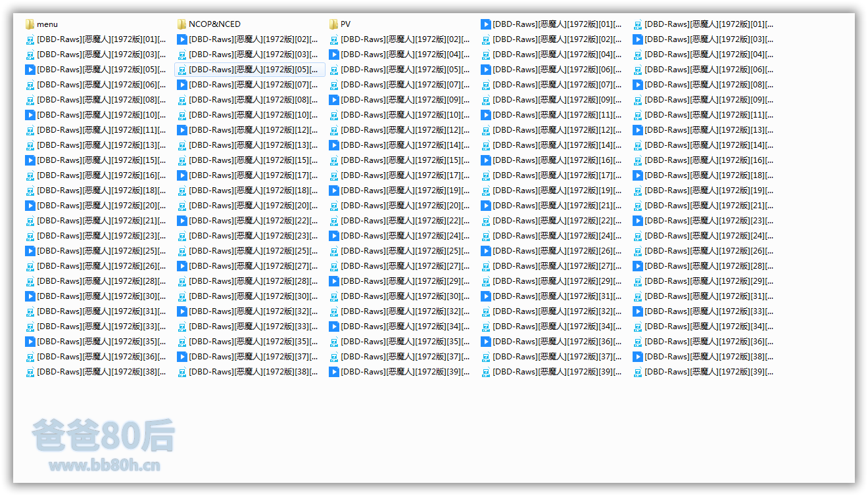Select the video file for episode [20]

(x=96, y=206)
